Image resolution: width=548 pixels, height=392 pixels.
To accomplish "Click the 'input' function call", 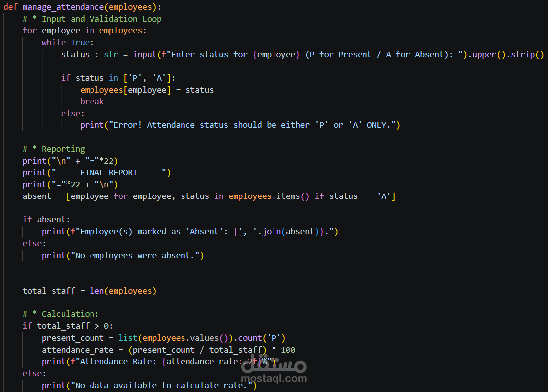I will [x=145, y=55].
